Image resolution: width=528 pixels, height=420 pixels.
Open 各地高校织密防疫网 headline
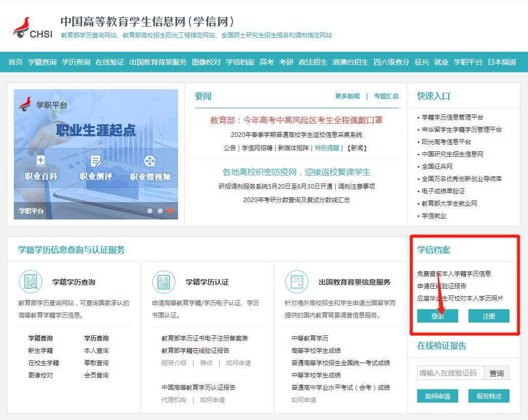tap(297, 172)
